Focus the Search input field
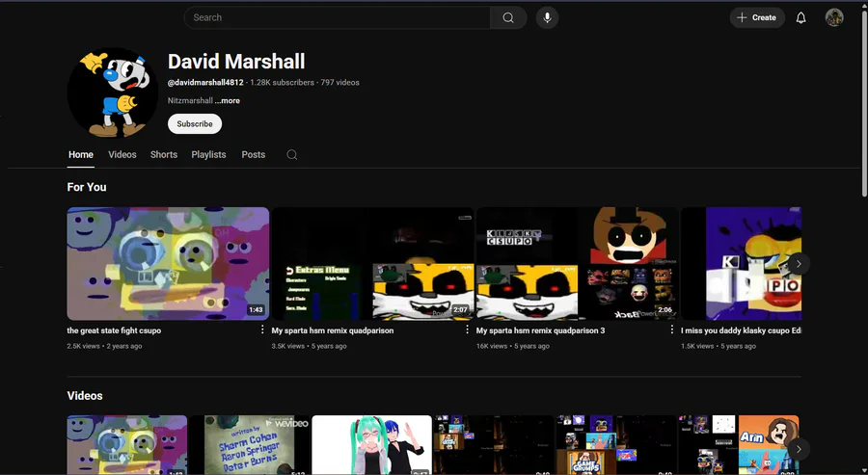The image size is (868, 475). tap(338, 17)
